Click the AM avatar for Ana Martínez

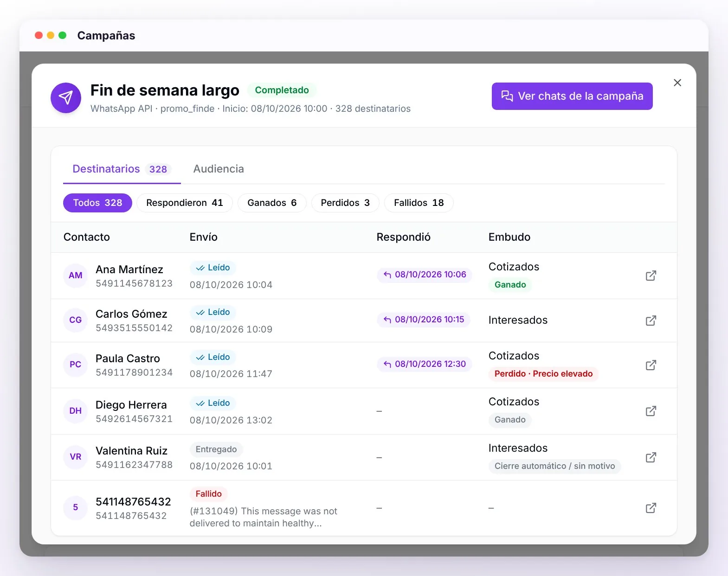click(x=75, y=275)
